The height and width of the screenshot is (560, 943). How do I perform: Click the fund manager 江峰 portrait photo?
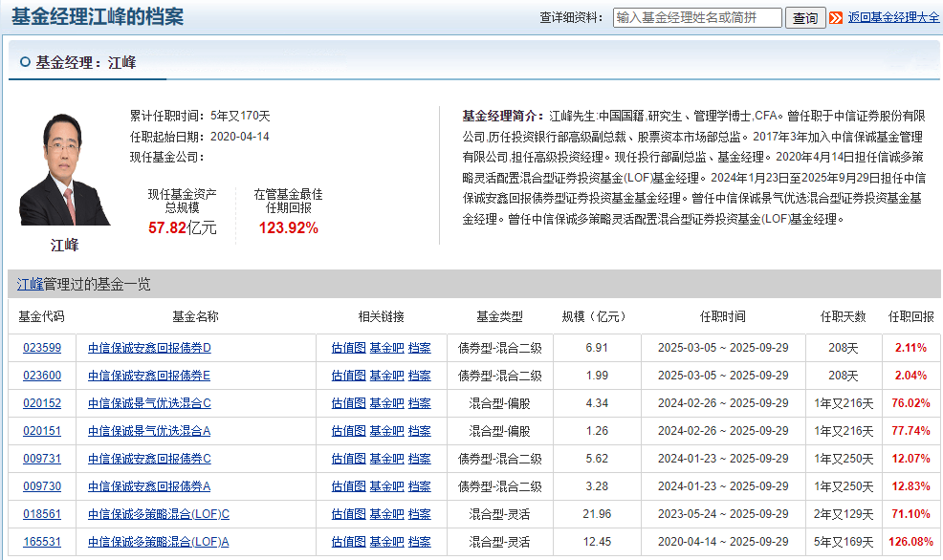coord(65,169)
